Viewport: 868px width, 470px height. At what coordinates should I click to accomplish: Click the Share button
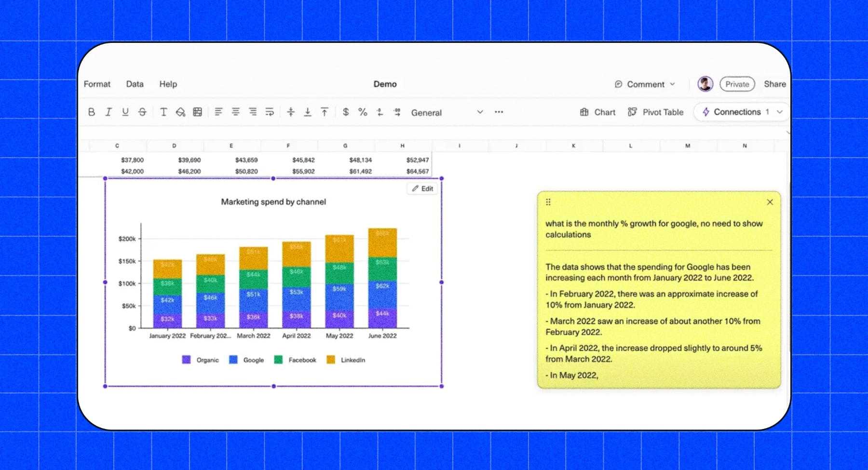point(774,84)
